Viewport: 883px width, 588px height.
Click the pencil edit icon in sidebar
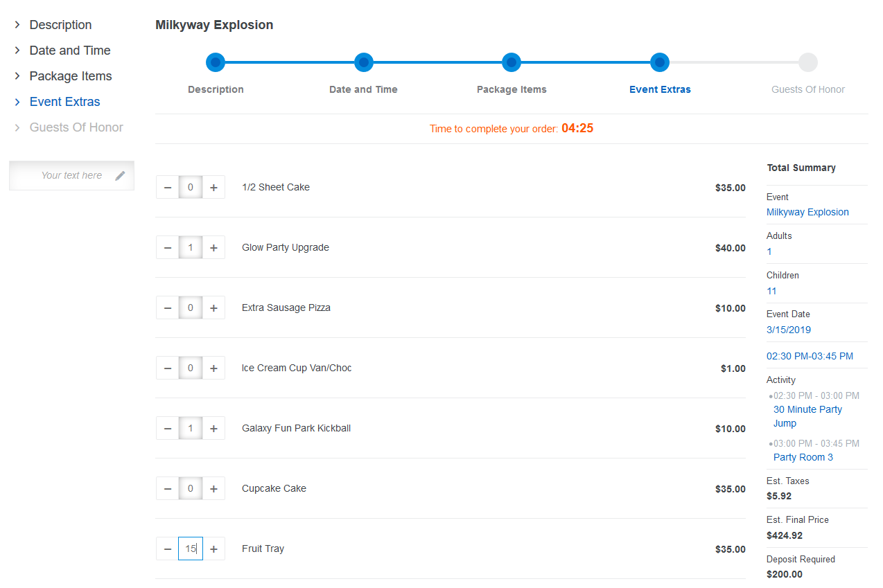(120, 176)
